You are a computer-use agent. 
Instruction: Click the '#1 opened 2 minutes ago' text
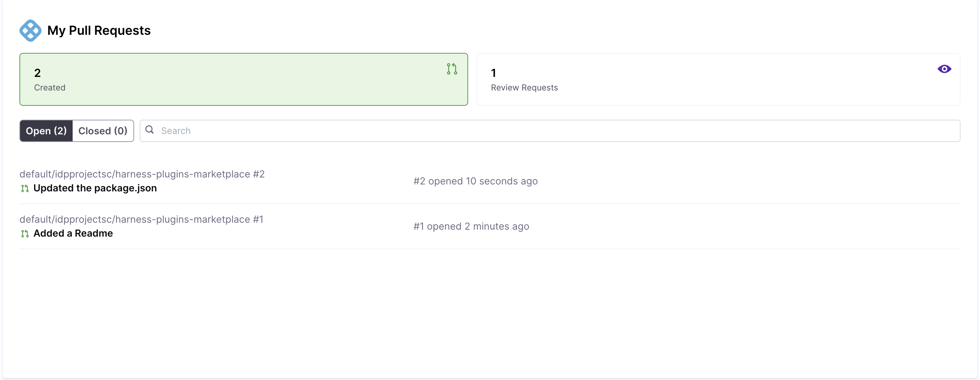(471, 227)
